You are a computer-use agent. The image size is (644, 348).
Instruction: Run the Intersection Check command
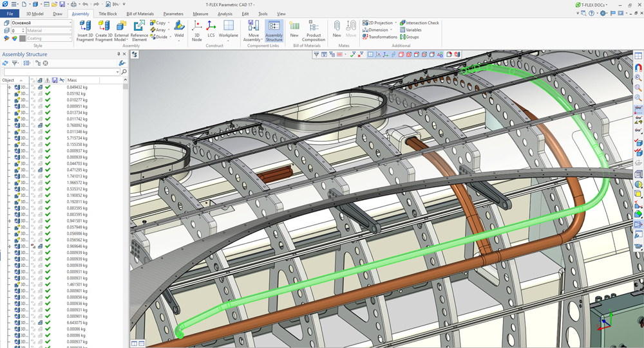click(419, 23)
